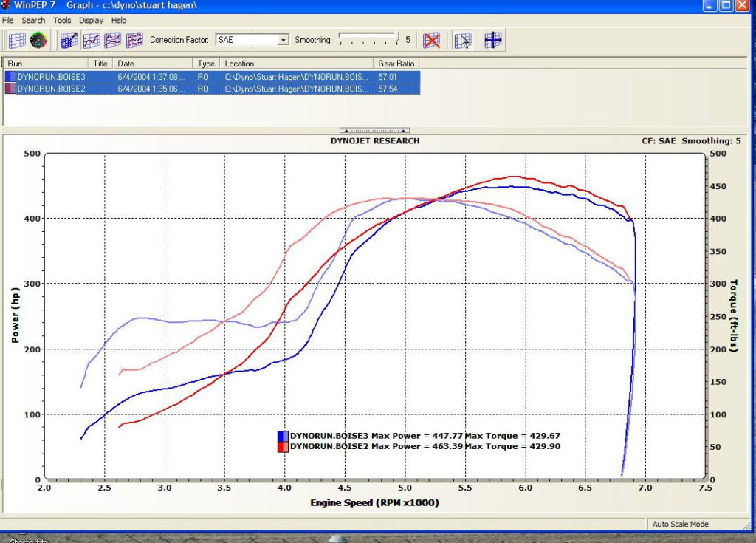Click the crosshair axis-scaling toolbar icon

click(493, 40)
